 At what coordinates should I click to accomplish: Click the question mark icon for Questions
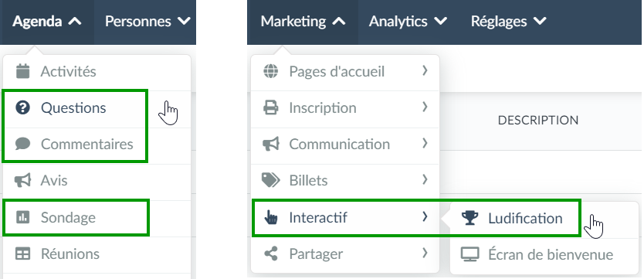click(22, 107)
